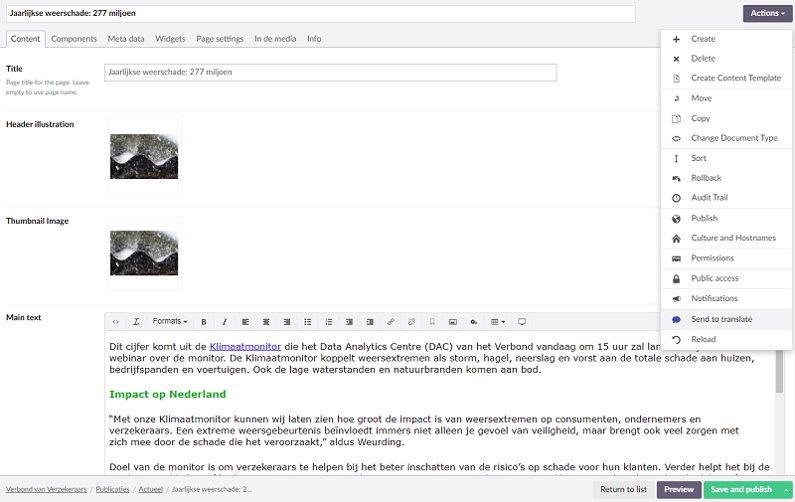The image size is (795, 502).
Task: Open the Formats dropdown
Action: [169, 322]
